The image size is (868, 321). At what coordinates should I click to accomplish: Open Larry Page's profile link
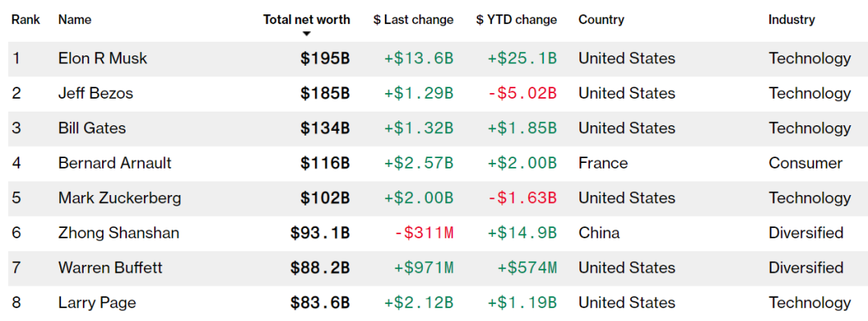click(97, 303)
